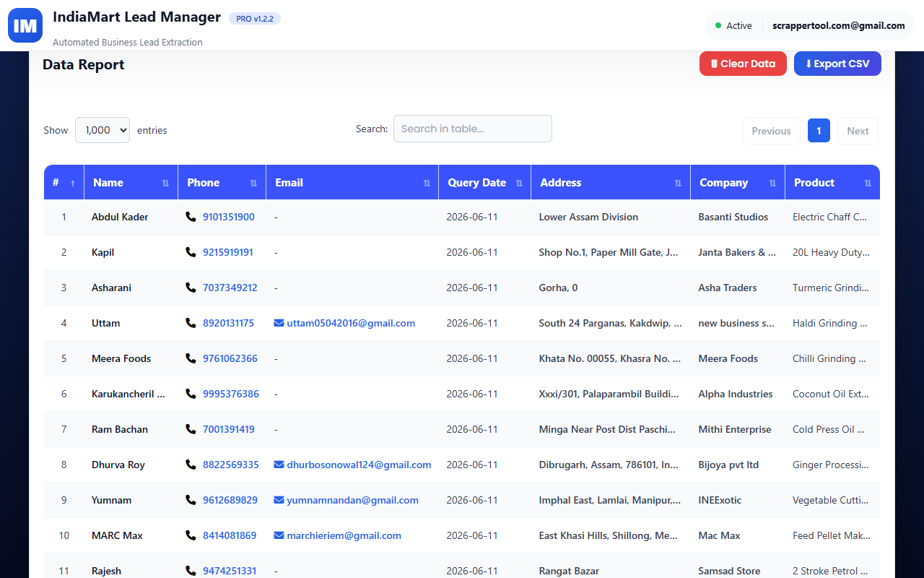The image size is (924, 578).
Task: Open the Show entries dropdown
Action: pyautogui.click(x=103, y=130)
